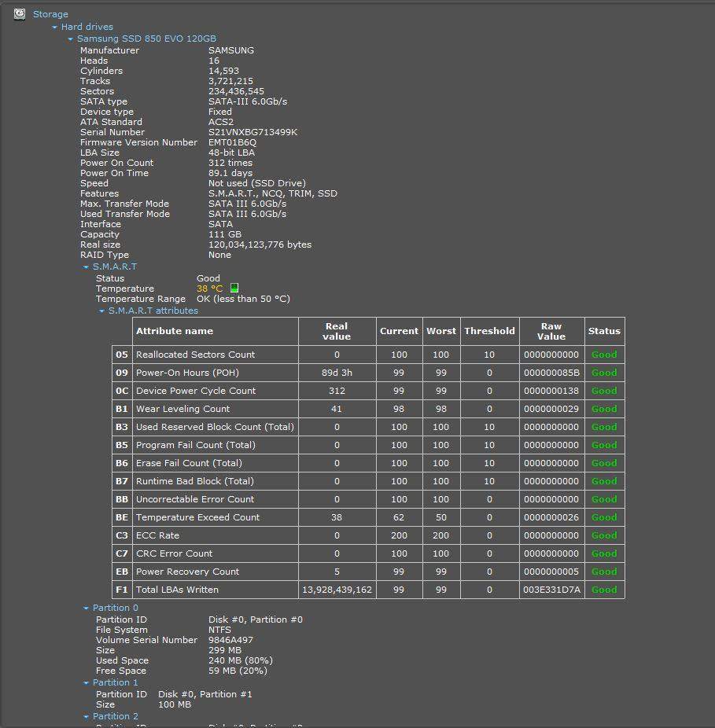
Task: Click the 111 GB capacity value
Action: coord(225,234)
